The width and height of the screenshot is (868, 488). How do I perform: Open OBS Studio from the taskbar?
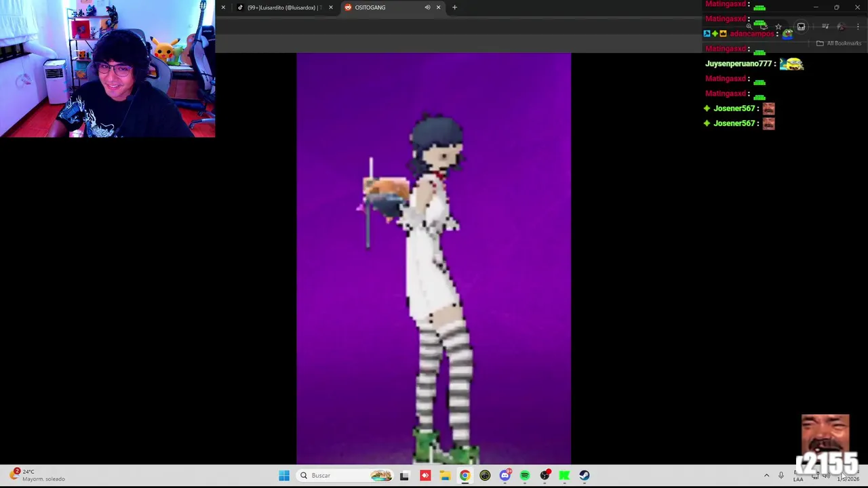[x=545, y=476]
